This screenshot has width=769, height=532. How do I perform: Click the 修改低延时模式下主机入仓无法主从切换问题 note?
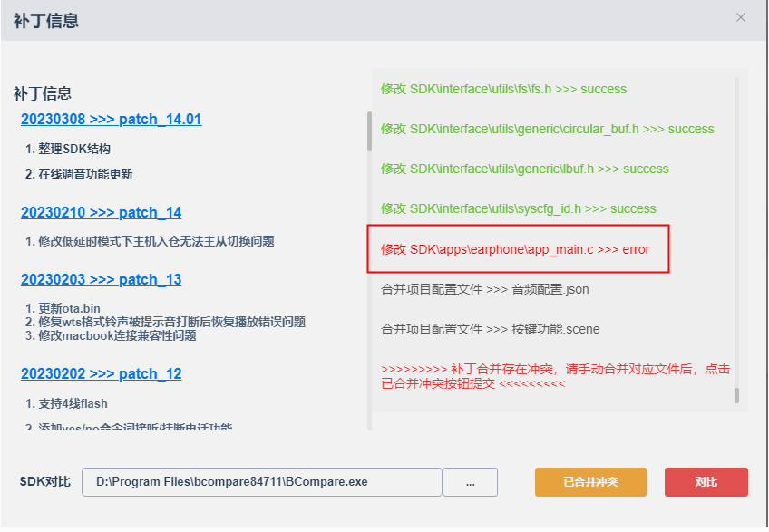click(150, 241)
